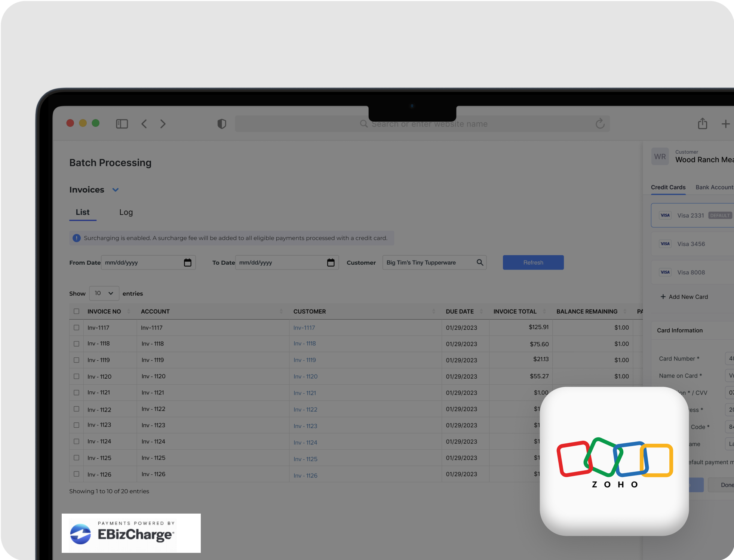Sort by Invoice Total column arrows
This screenshot has height=560, width=734.
pyautogui.click(x=544, y=311)
